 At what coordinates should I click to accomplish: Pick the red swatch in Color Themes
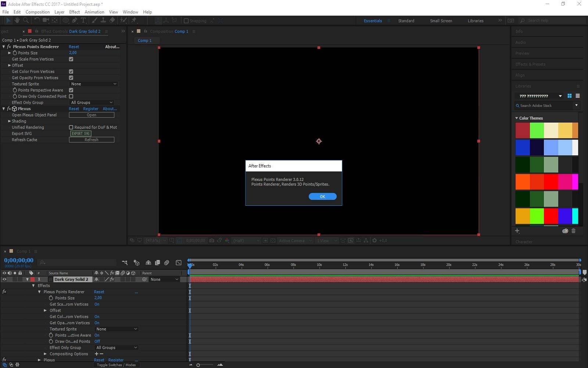click(x=551, y=182)
